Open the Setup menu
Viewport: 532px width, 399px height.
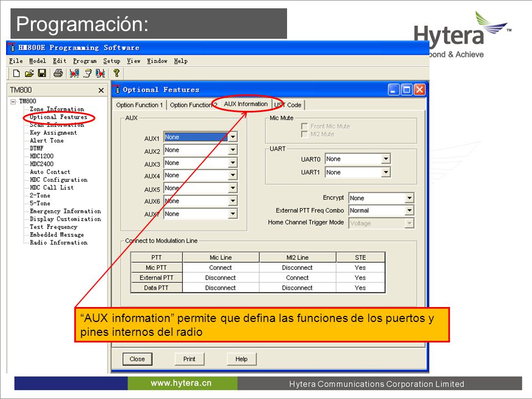point(111,61)
